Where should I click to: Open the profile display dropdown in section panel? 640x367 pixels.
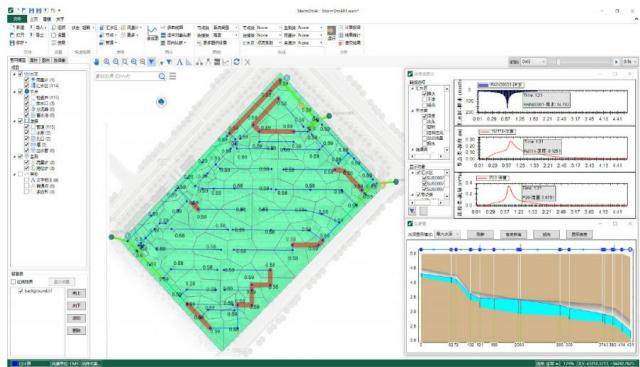448,234
